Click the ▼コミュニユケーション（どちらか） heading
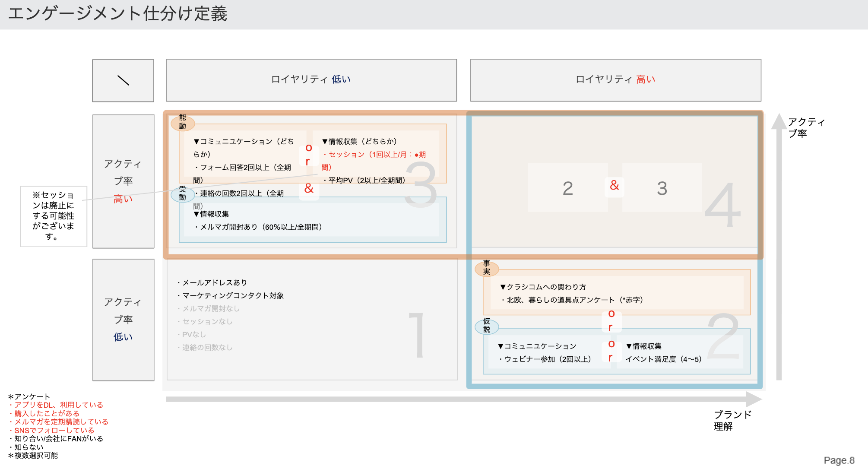The width and height of the screenshot is (868, 469). (244, 148)
